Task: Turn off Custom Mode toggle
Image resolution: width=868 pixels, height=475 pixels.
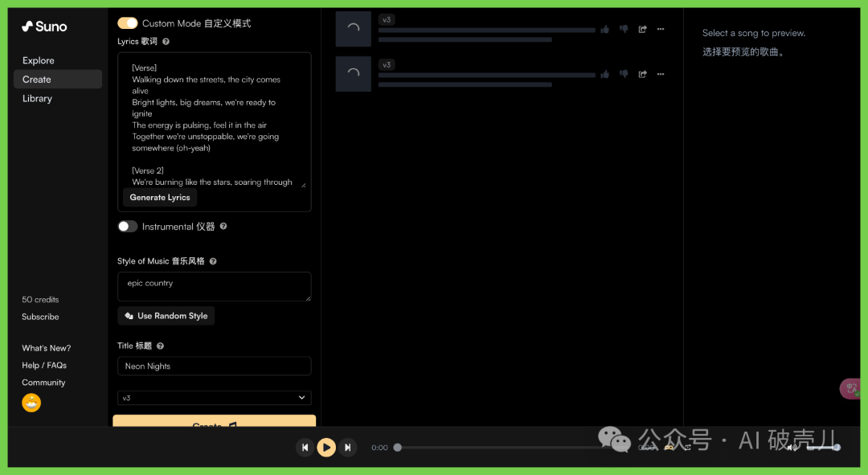Action: pyautogui.click(x=127, y=23)
